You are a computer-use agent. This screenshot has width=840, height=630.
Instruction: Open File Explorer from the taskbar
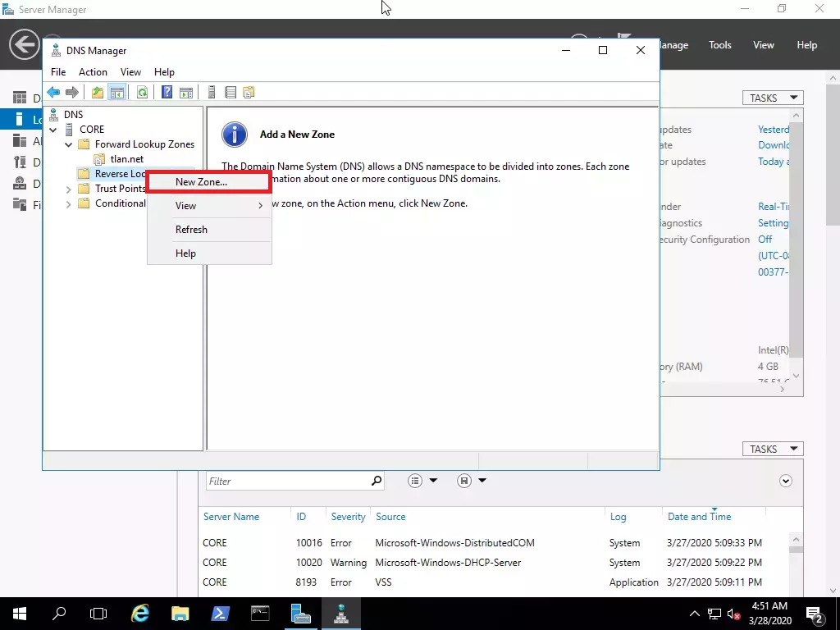coord(180,614)
